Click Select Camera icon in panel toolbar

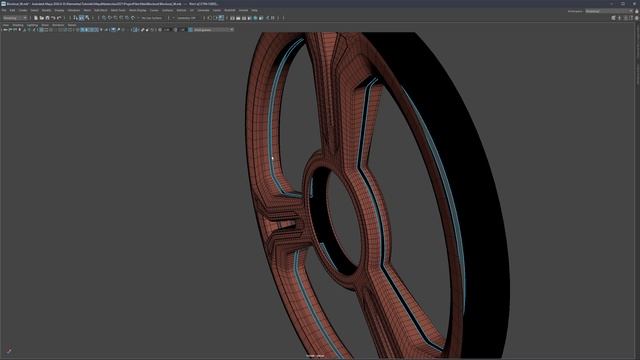(5, 29)
